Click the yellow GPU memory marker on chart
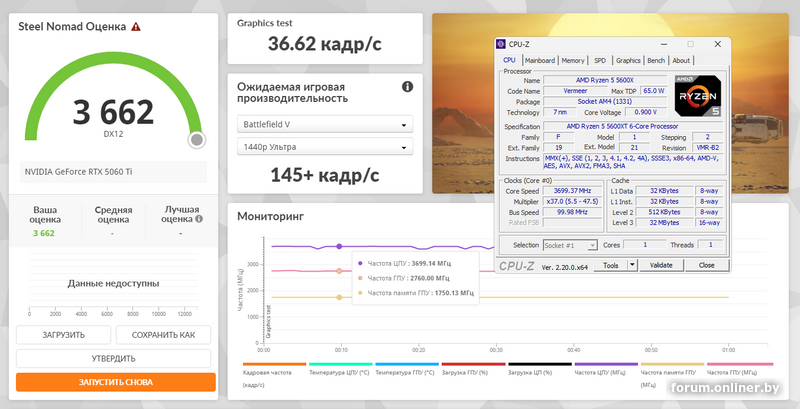The width and height of the screenshot is (800, 409). click(x=339, y=297)
